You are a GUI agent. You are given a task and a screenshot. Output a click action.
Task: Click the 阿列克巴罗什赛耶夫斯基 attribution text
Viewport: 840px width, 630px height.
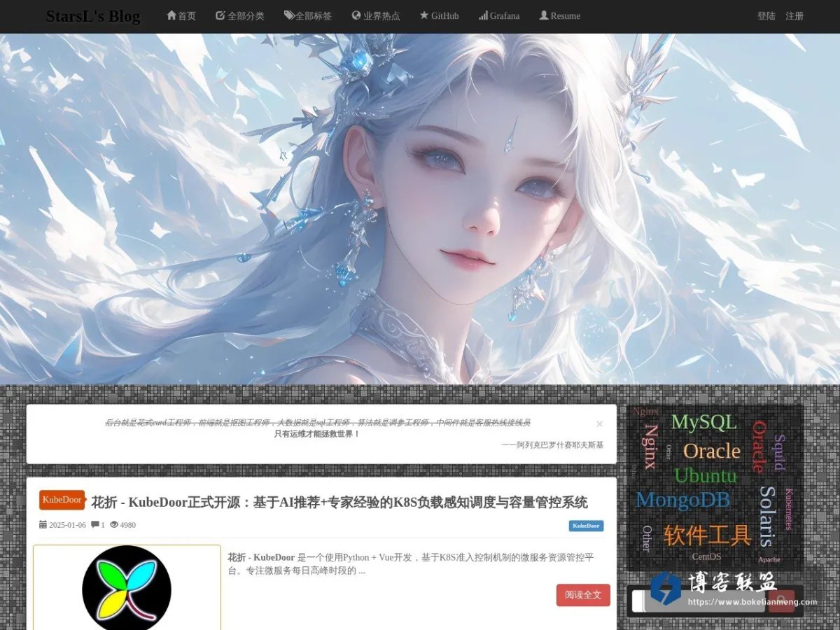coord(552,444)
